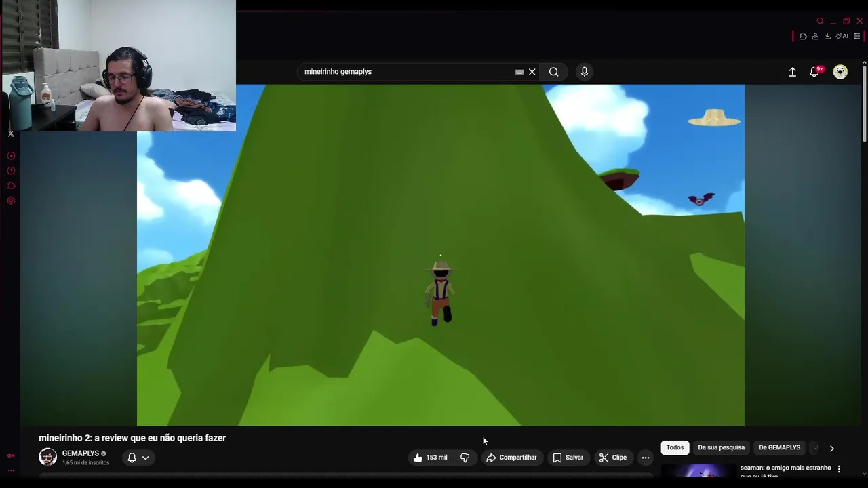
Task: Open the browser AI assistant icon
Action: pos(842,36)
